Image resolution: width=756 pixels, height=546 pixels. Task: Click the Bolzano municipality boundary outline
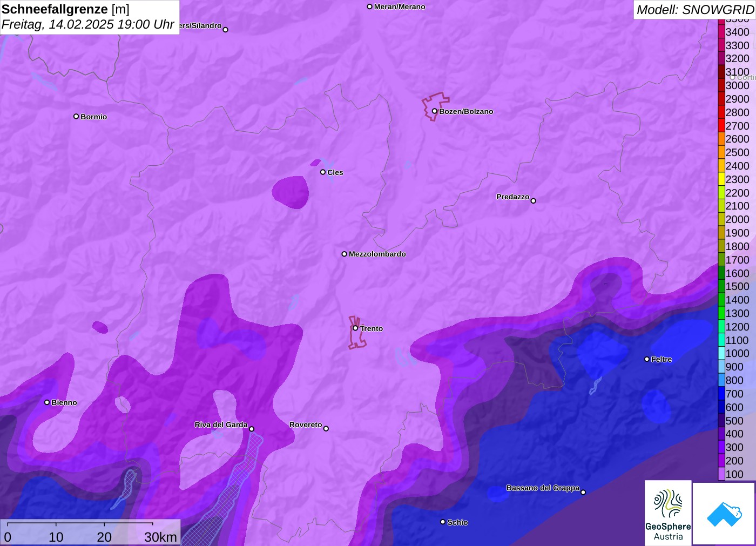coord(435,106)
